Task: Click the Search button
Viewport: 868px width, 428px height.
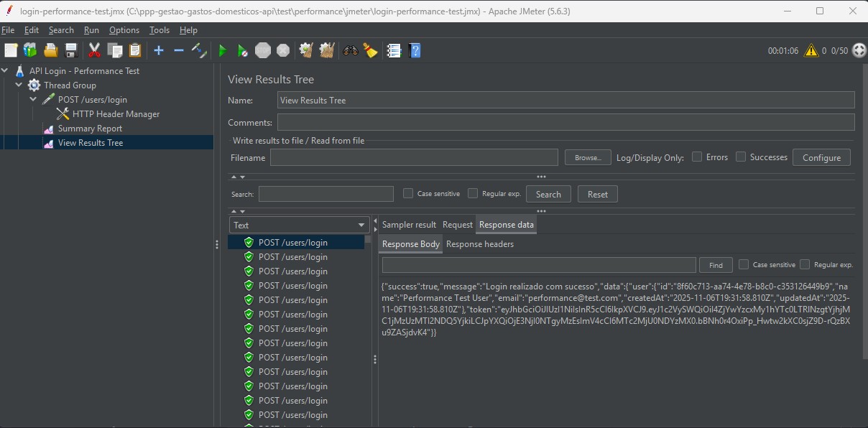Action: 548,194
